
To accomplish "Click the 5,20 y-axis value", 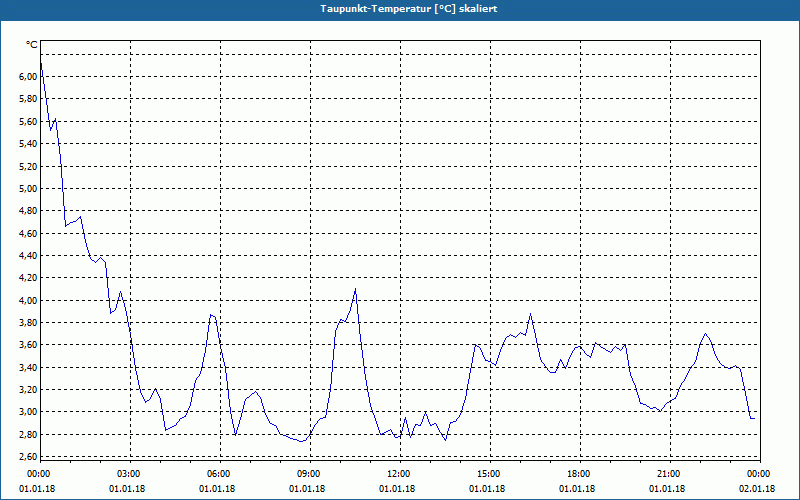I will [x=28, y=166].
